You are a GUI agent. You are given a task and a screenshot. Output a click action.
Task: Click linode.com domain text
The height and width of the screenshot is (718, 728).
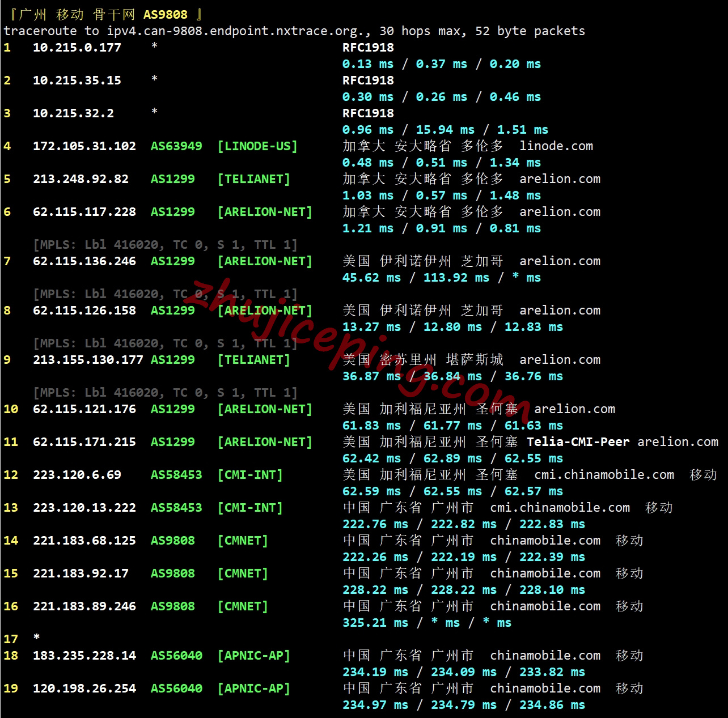(556, 146)
